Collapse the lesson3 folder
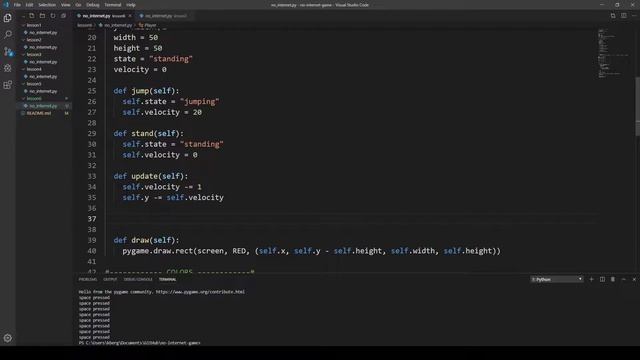This screenshot has height=360, width=640. (23, 55)
